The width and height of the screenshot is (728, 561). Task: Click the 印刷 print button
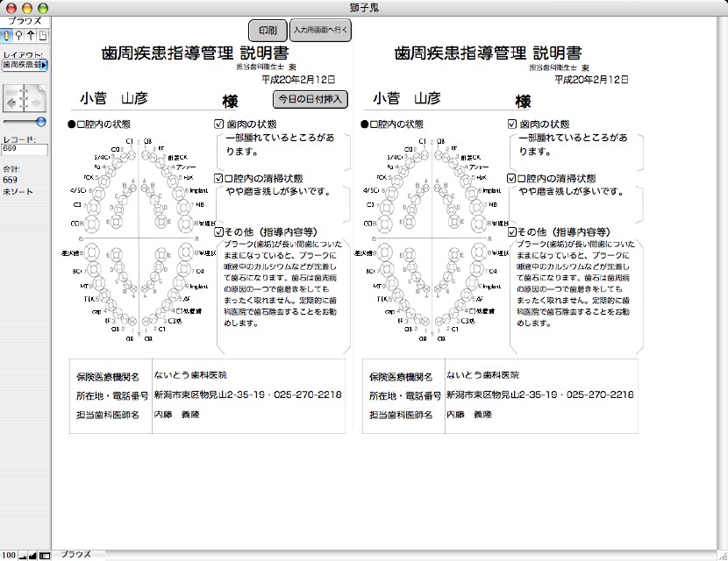[x=268, y=31]
